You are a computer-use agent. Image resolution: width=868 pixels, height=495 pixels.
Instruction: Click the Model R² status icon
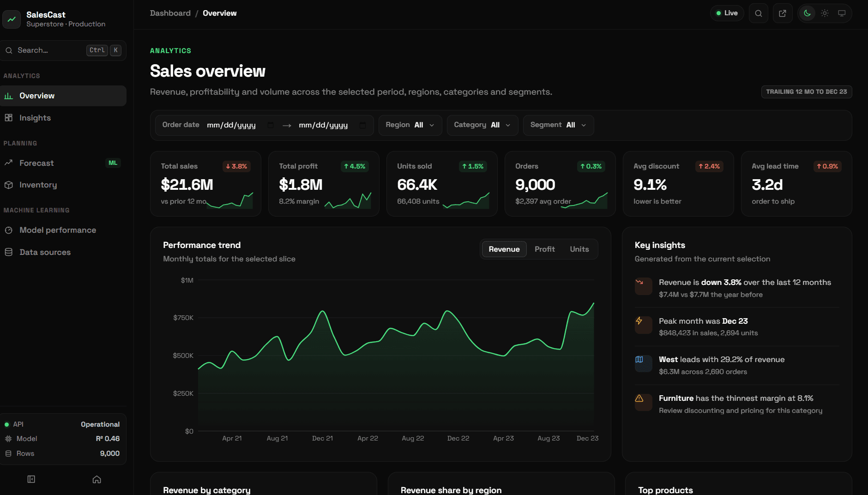click(8, 439)
